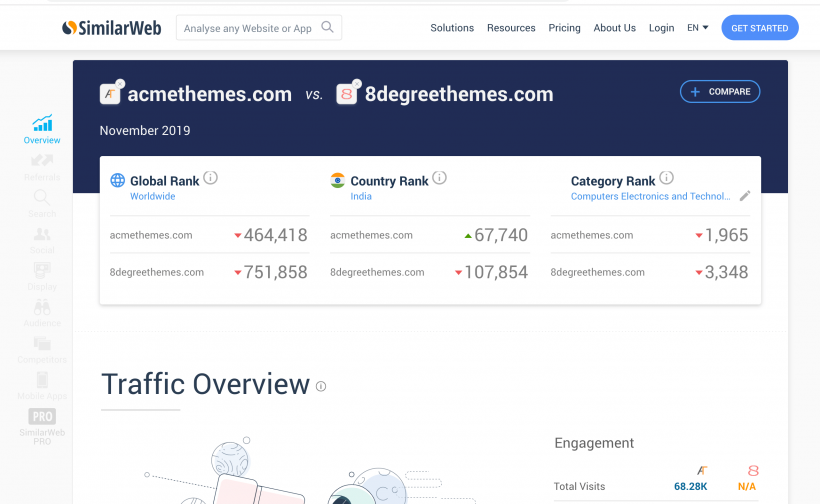Click the acmethemes favicon in Engagement

point(702,471)
